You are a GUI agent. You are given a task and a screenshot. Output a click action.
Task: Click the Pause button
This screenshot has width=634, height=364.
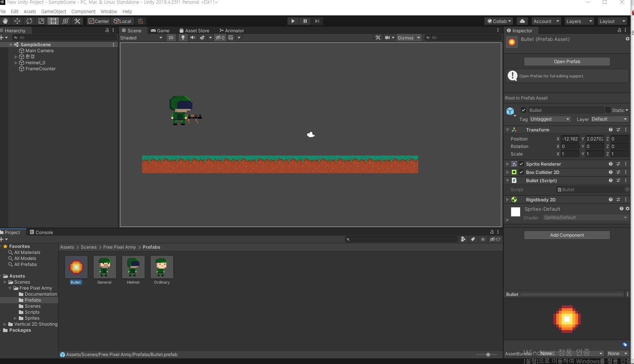[305, 21]
